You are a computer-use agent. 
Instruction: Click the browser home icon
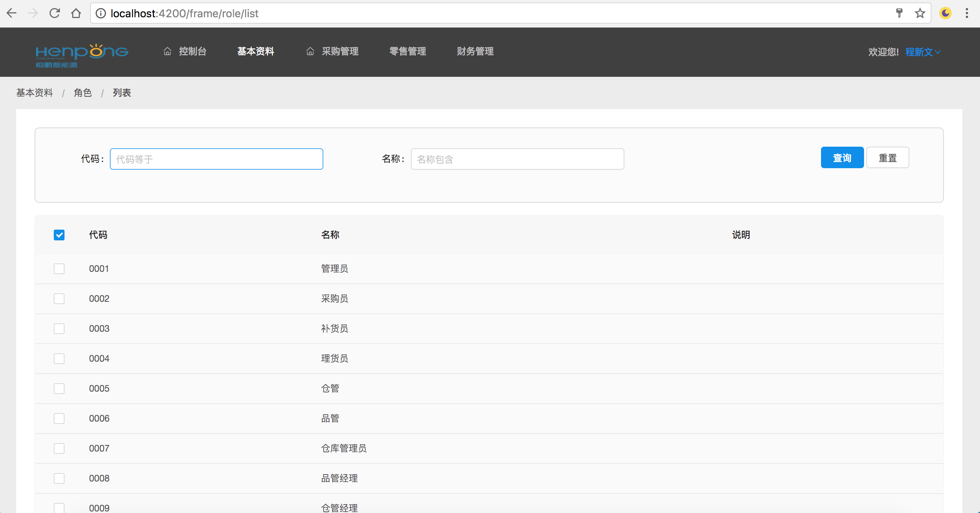pos(76,13)
